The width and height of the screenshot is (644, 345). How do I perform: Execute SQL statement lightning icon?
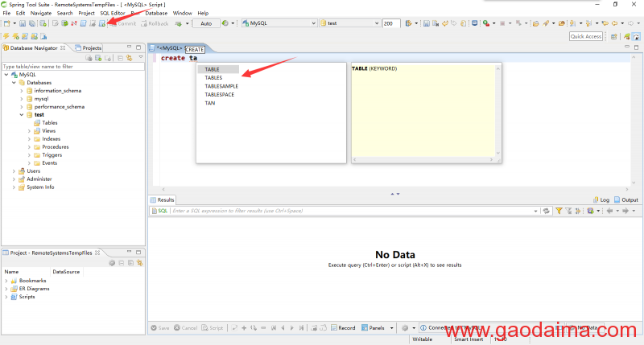click(6, 36)
